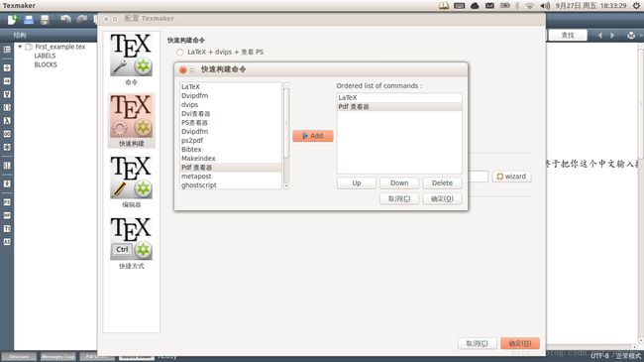
Task: Open the Wi-Fi network indicator
Action: [530, 5]
